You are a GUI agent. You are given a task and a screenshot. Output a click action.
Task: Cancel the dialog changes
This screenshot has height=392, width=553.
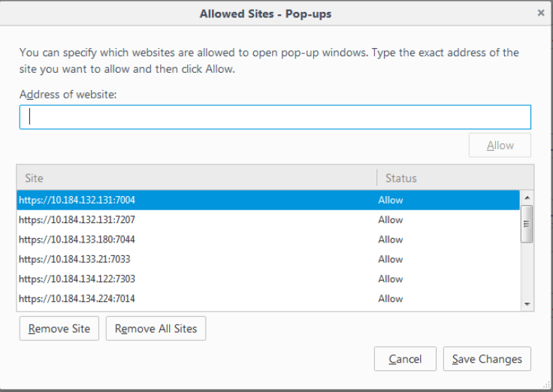pyautogui.click(x=405, y=359)
